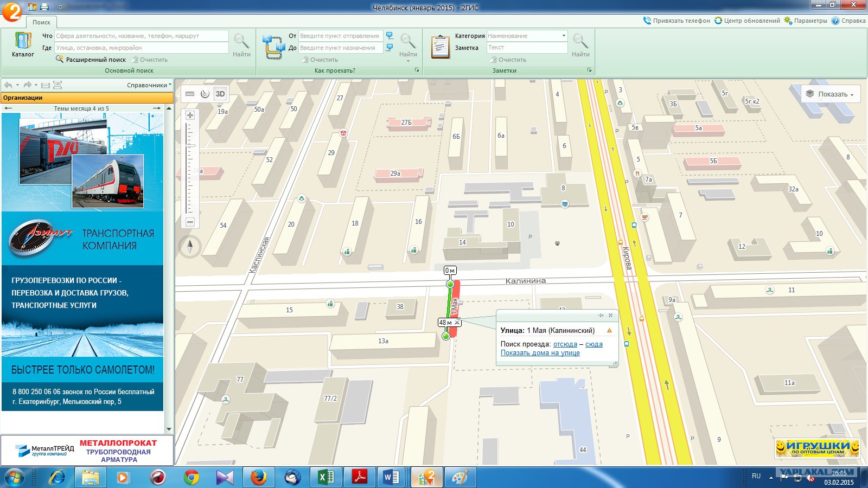
Task: Zoom out with the map minus button
Action: pyautogui.click(x=190, y=222)
